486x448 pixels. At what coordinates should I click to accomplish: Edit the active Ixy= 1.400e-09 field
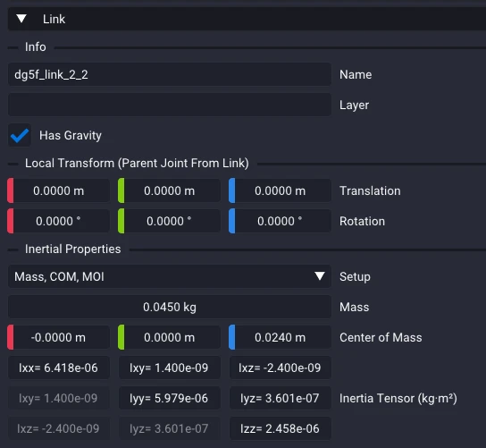coord(169,368)
